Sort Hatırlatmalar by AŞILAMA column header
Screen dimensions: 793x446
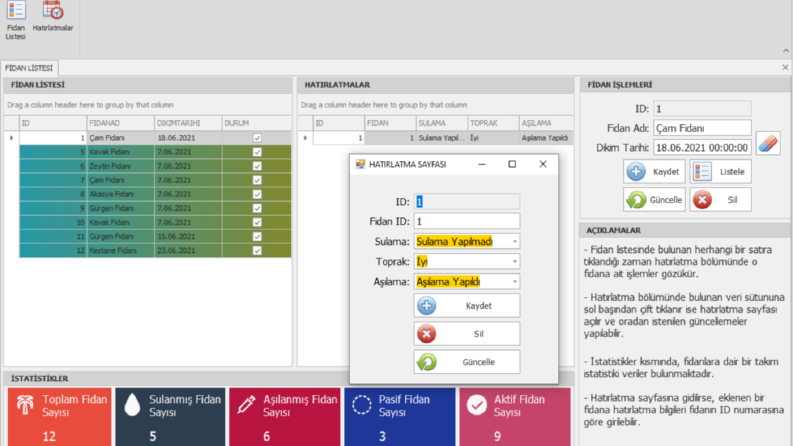pos(546,123)
